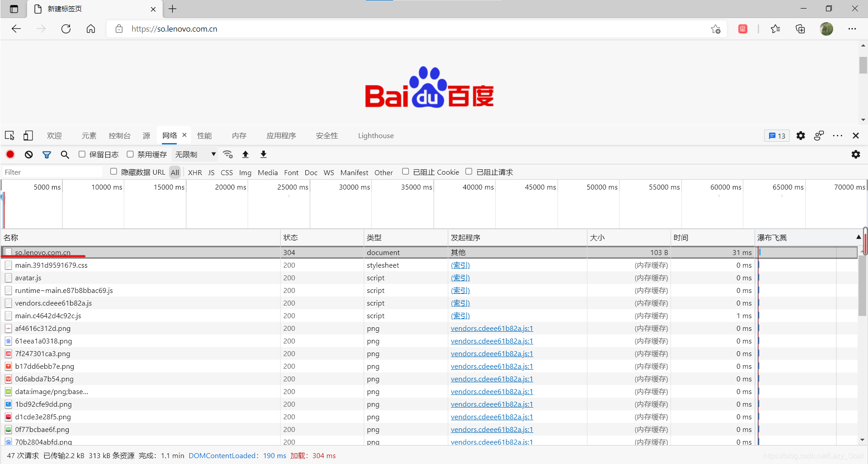Open vendors.cdeee61b82a.js:1 initiator for af4616c312d.png
Viewport: 868px width, 464px height.
pyautogui.click(x=492, y=328)
